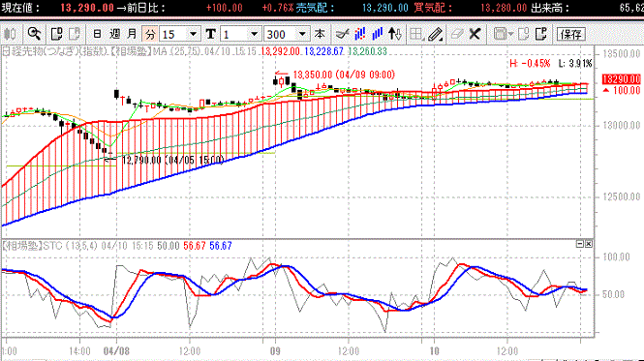Click the up-down arrows icon

click(x=395, y=34)
